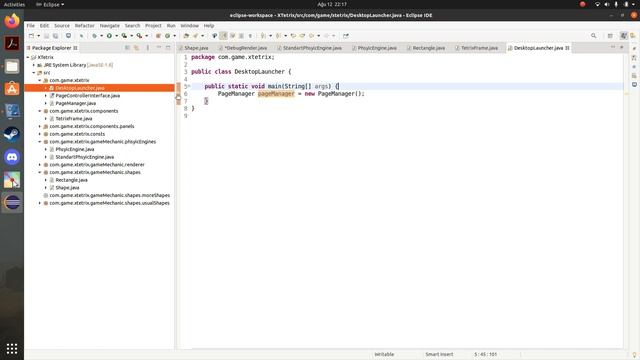Image resolution: width=640 pixels, height=360 pixels.
Task: Switch to TetrisFrame.java editor tab
Action: click(x=476, y=48)
